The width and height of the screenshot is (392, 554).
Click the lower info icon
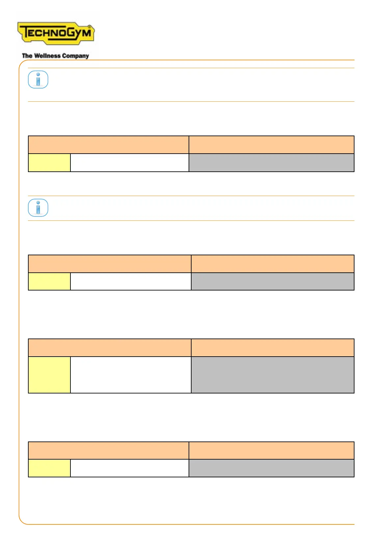click(x=38, y=208)
